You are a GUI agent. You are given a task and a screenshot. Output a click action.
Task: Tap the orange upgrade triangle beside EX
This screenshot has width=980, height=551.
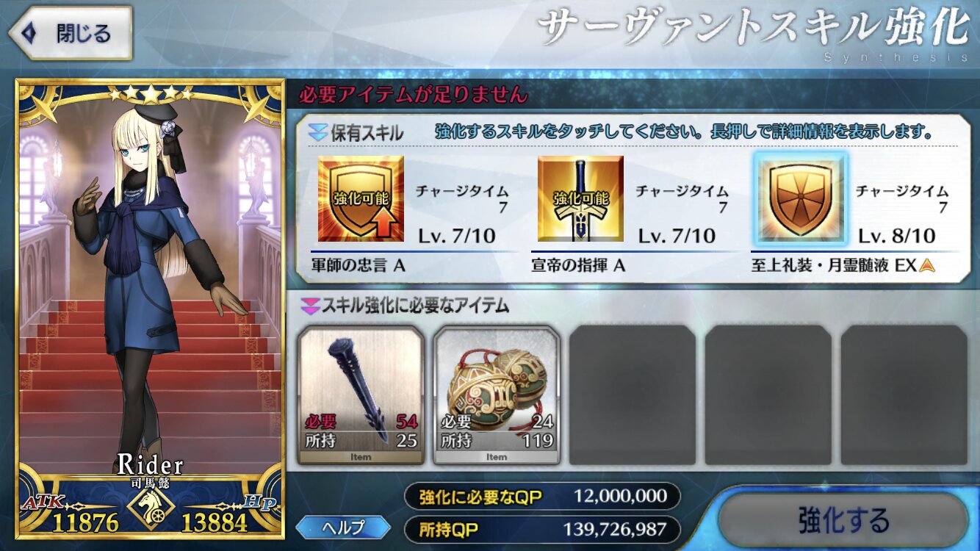click(x=928, y=265)
